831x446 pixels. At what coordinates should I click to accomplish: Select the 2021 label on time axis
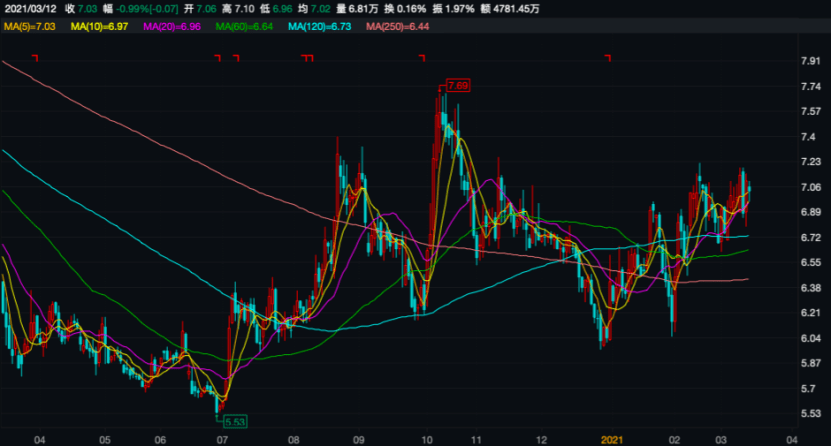click(613, 438)
